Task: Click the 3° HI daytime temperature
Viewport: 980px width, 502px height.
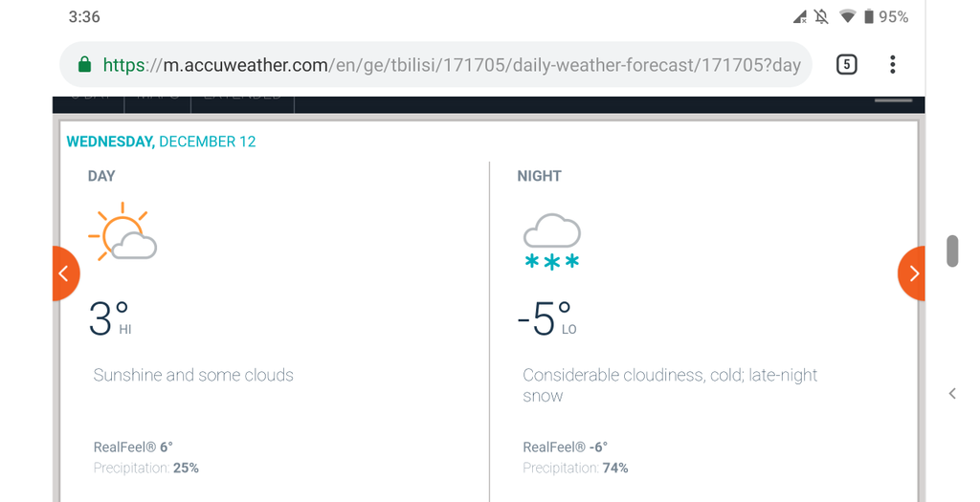Action: [x=110, y=318]
